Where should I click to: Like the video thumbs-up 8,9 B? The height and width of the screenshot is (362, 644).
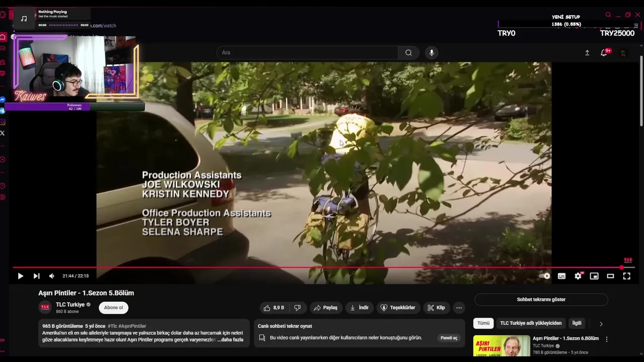tap(274, 308)
